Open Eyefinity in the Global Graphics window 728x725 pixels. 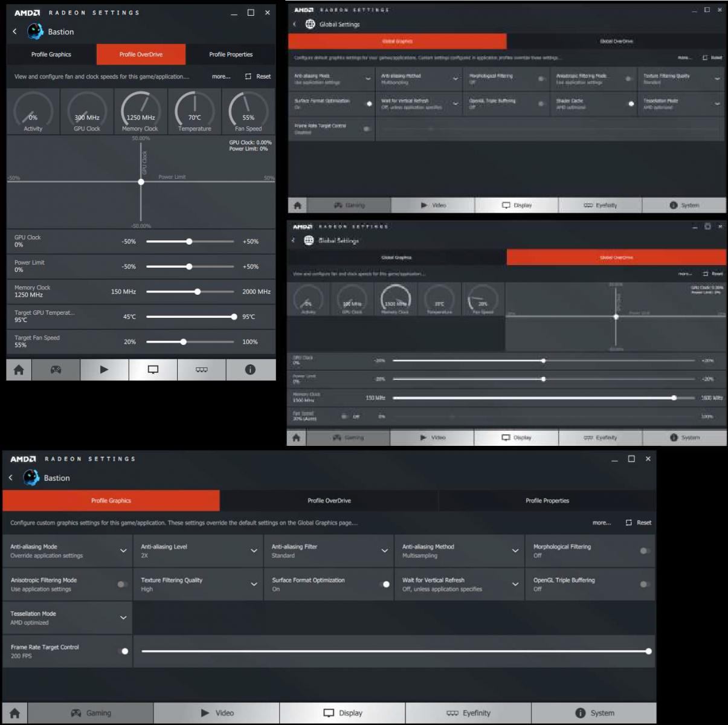coord(601,205)
